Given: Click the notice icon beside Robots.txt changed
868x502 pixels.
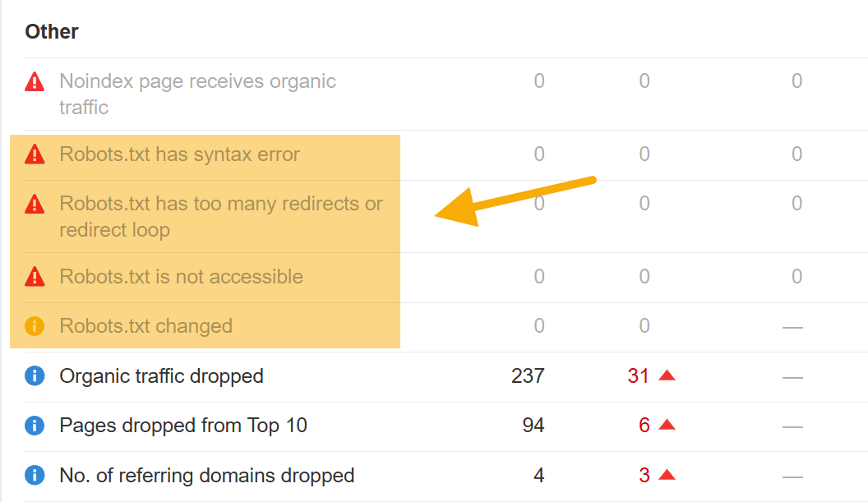Looking at the screenshot, I should [34, 326].
